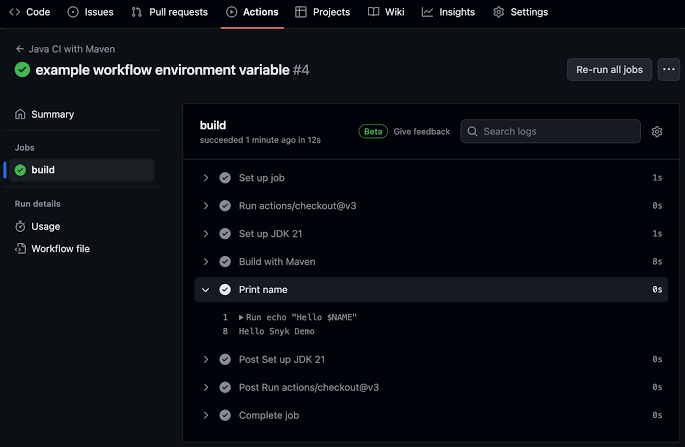Expand the Build with Maven step
Screen dimensions: 685x447
[x=205, y=262]
